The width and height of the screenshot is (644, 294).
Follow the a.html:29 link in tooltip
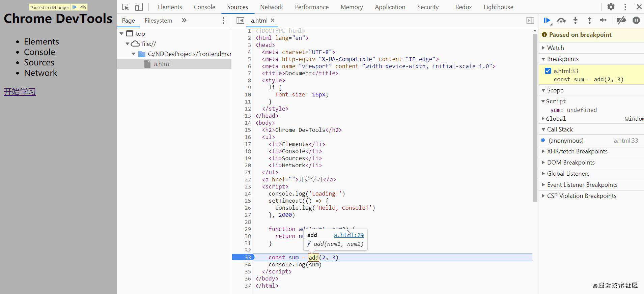349,235
